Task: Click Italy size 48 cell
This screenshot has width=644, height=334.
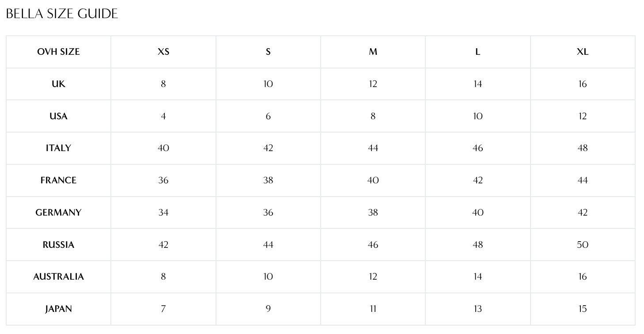Action: pos(583,148)
